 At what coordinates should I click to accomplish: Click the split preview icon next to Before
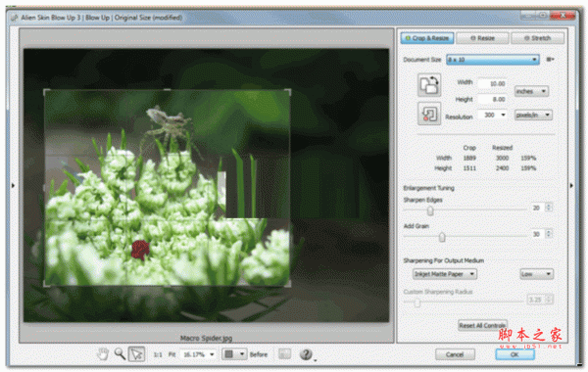(x=284, y=354)
